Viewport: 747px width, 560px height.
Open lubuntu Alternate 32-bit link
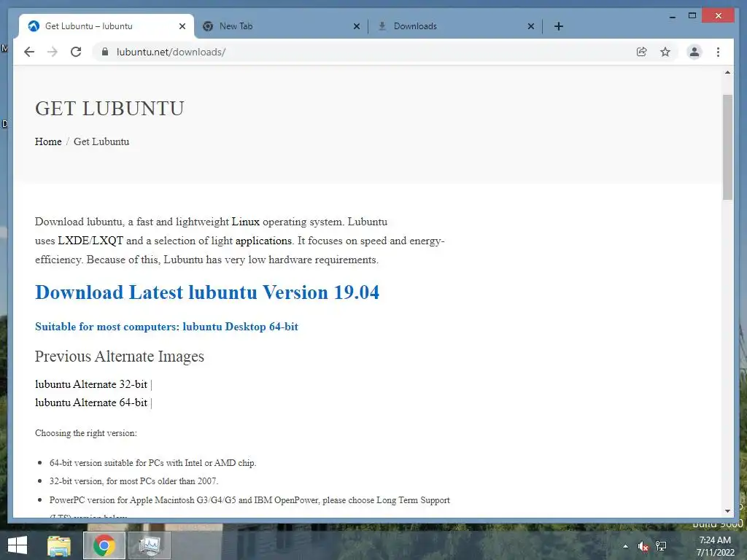(91, 384)
